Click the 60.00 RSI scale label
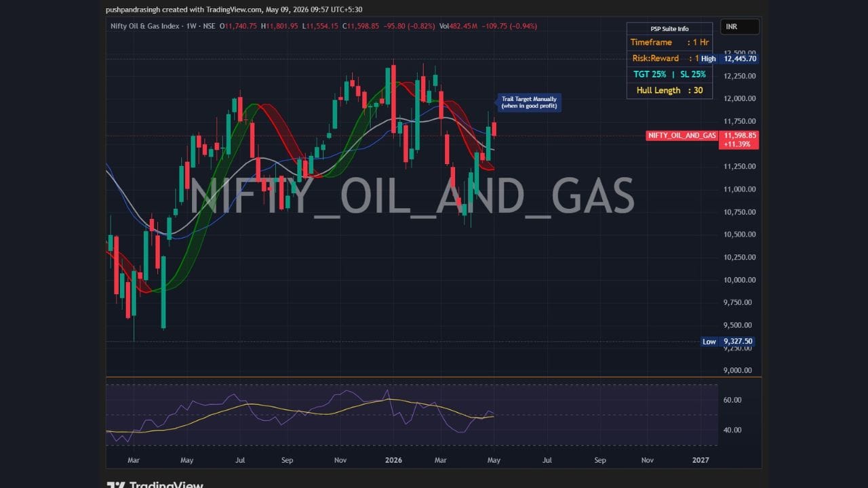The image size is (868, 488). tap(732, 400)
